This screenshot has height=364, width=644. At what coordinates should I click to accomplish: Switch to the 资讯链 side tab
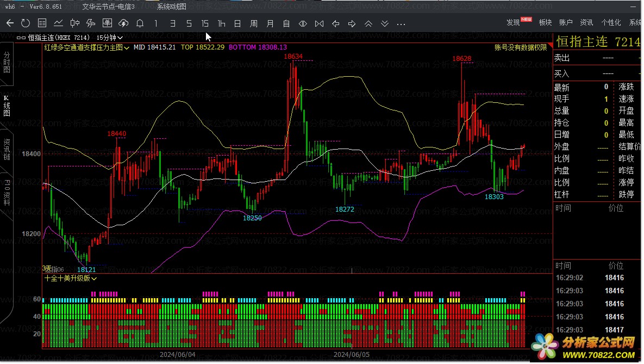[7, 149]
